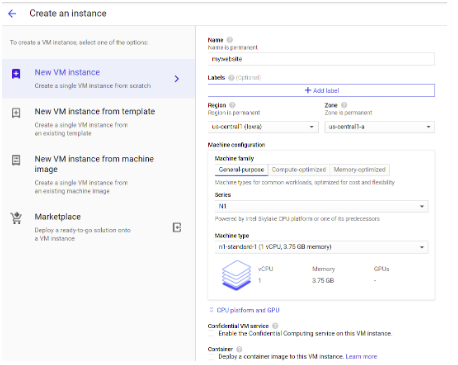Click the GPUs column label
Image resolution: width=458 pixels, height=365 pixels.
[x=381, y=269]
